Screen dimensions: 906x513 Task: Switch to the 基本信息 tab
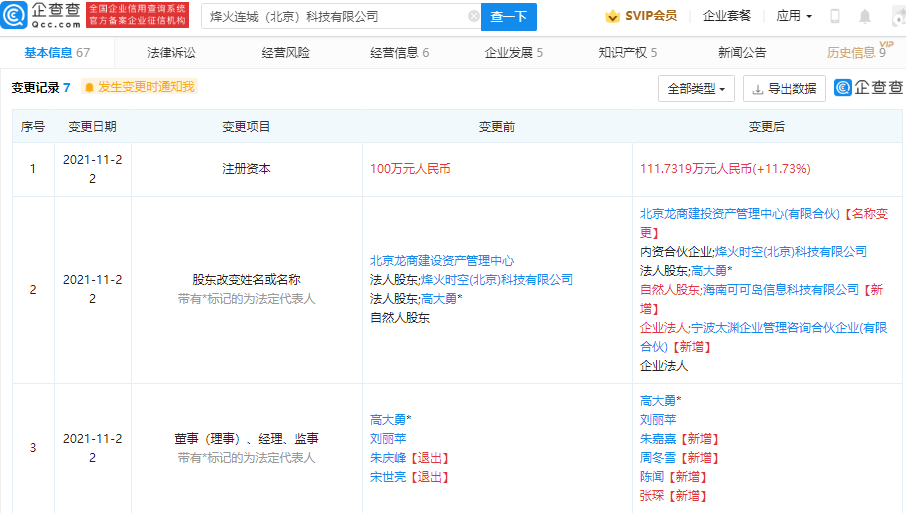coord(57,53)
